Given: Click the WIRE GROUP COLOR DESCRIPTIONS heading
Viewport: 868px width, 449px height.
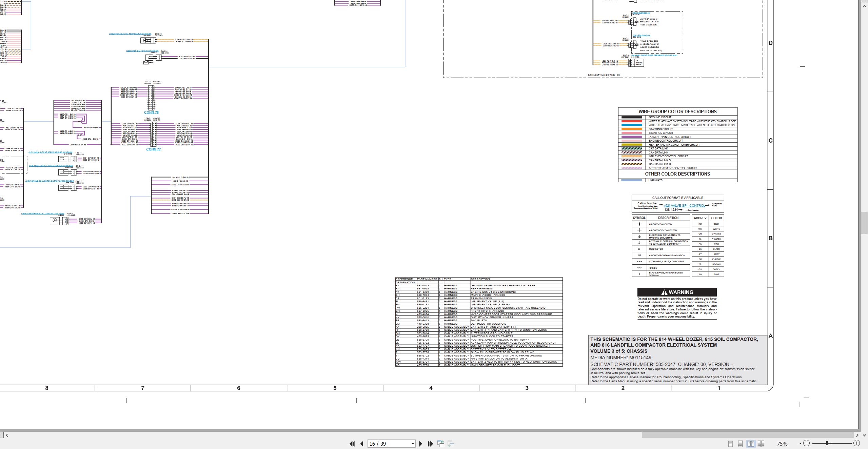Looking at the screenshot, I should [677, 111].
